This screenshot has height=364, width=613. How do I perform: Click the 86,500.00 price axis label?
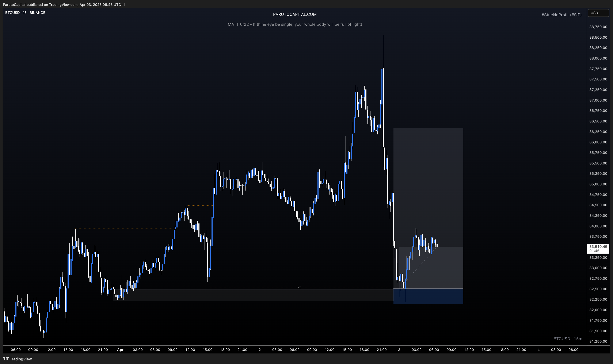tap(598, 121)
